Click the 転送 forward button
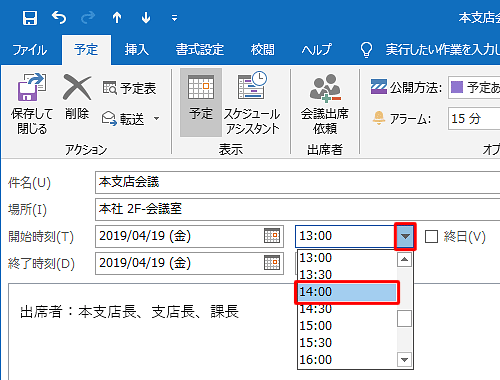The image size is (500, 380). [x=123, y=119]
